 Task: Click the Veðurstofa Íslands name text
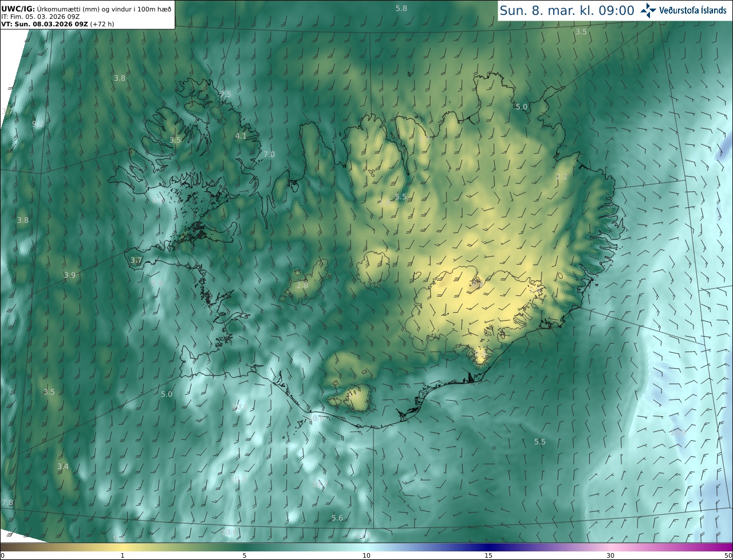[693, 10]
